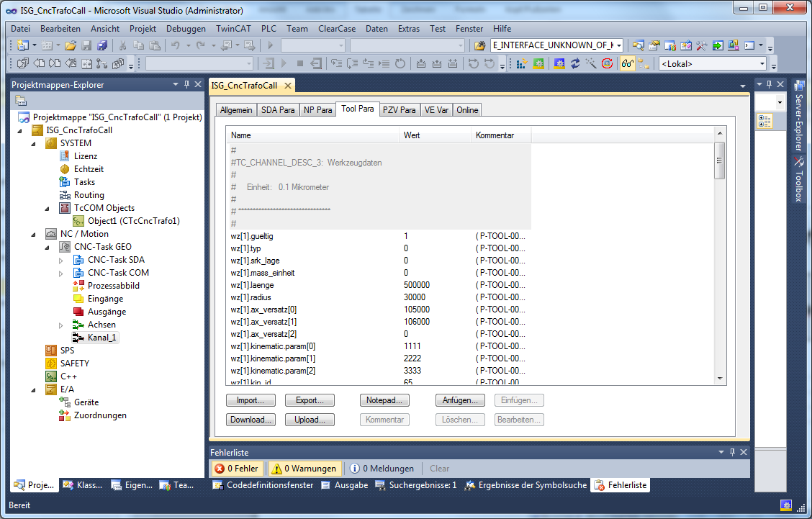Collapse the SYSTEM tree node
Viewport: 812px width, 519px height.
[x=34, y=143]
